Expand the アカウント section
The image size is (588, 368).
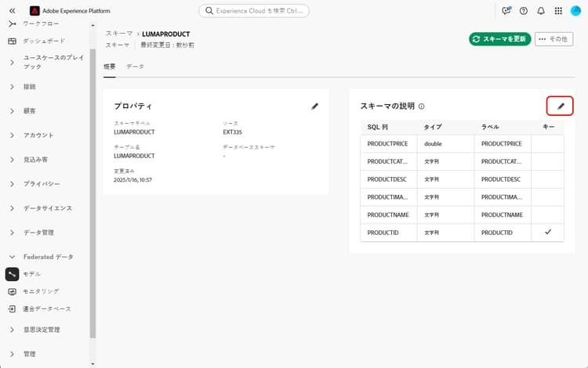pos(12,135)
